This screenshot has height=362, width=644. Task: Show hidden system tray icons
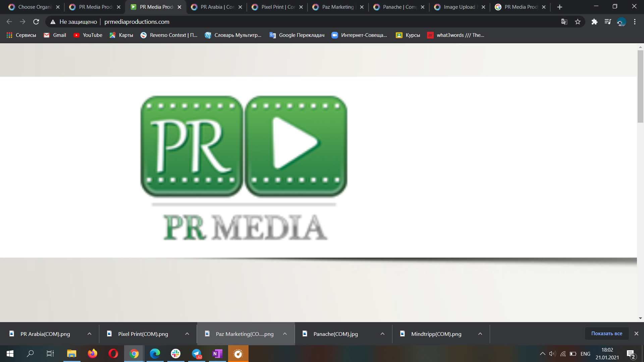point(542,354)
